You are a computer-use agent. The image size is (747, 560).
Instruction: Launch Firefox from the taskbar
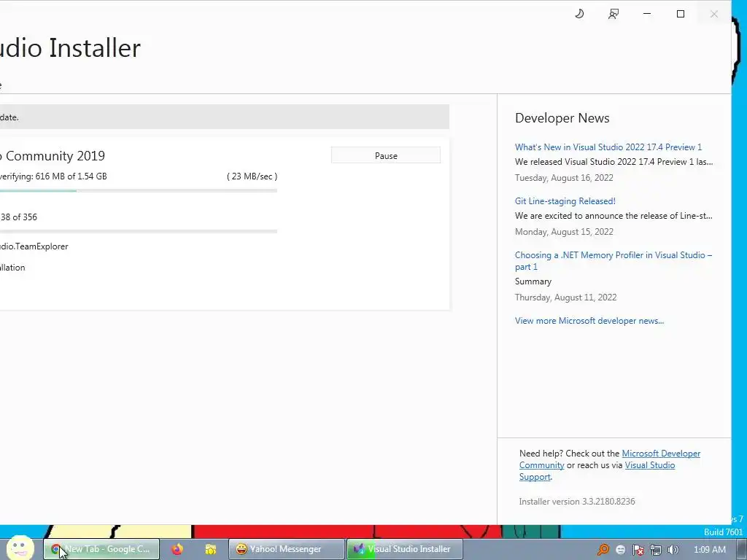[177, 549]
